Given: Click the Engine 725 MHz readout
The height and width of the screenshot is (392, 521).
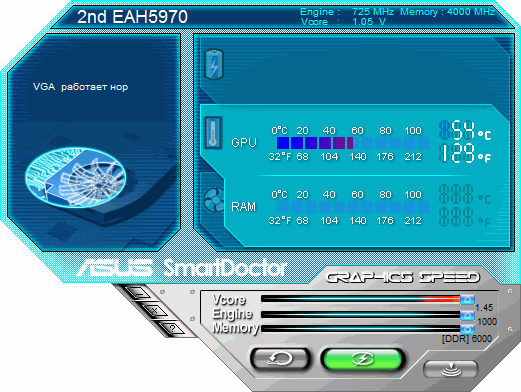Looking at the screenshot, I should point(347,12).
